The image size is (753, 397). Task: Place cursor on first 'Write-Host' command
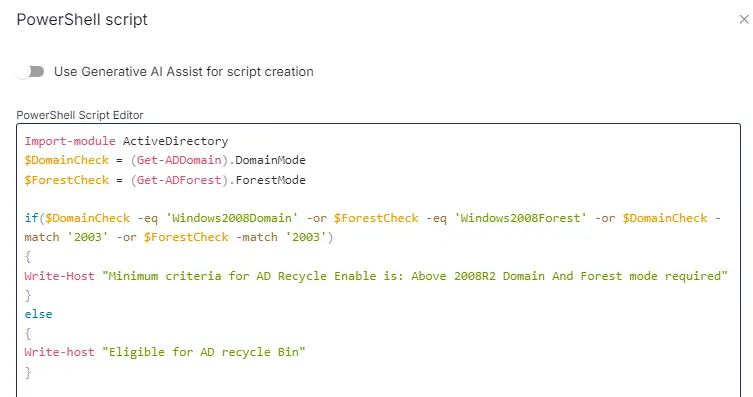point(60,276)
